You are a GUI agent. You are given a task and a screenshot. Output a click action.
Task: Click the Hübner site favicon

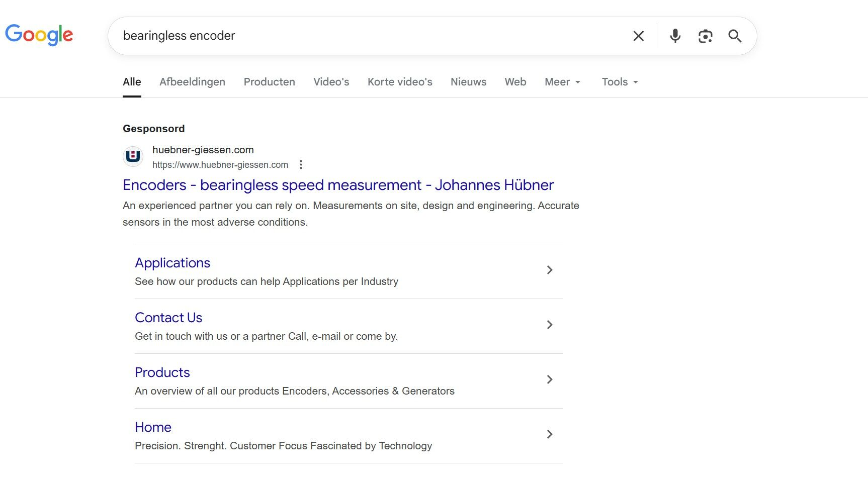point(133,156)
